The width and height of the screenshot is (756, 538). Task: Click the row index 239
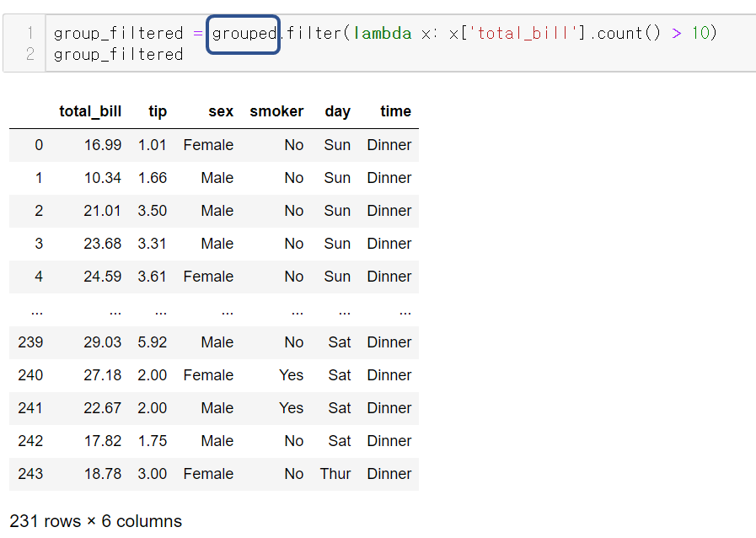[x=30, y=342]
